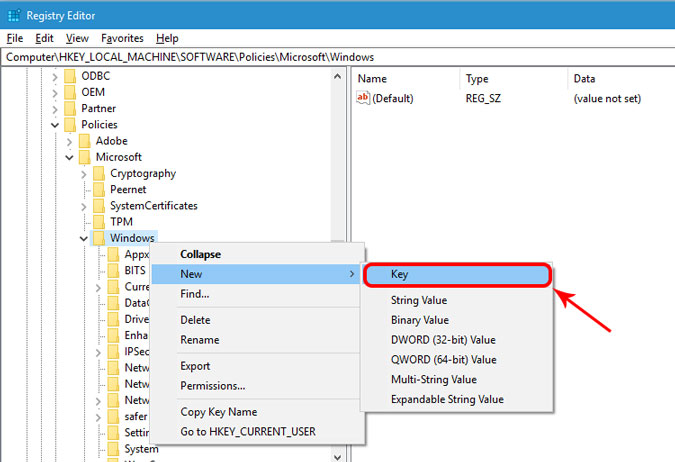
Task: Click the Peernet folder icon
Action: tap(98, 189)
